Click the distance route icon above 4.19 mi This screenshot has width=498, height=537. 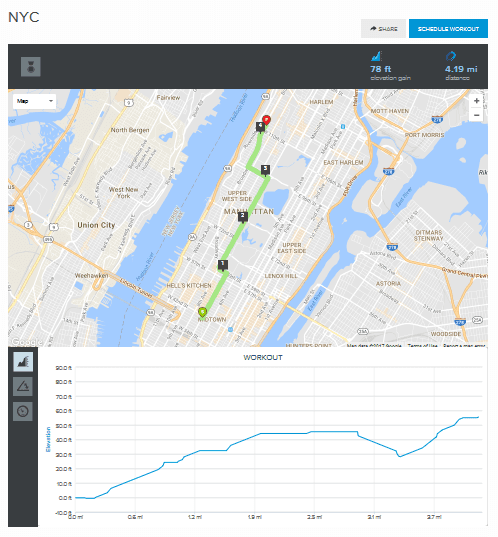point(451,56)
